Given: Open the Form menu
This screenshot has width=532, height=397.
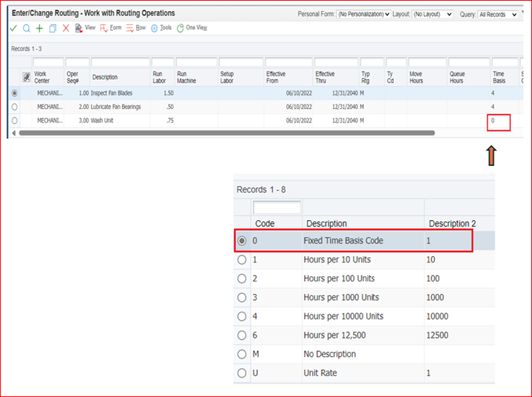Looking at the screenshot, I should click(110, 28).
